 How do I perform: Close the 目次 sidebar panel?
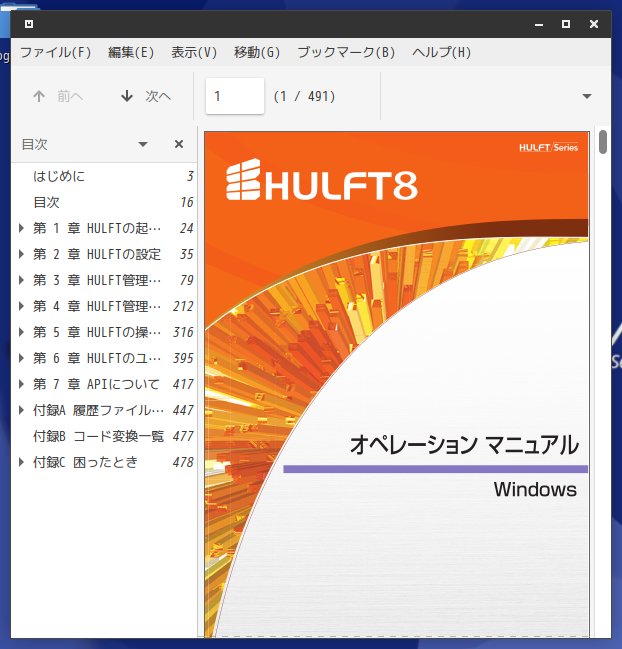(x=179, y=144)
